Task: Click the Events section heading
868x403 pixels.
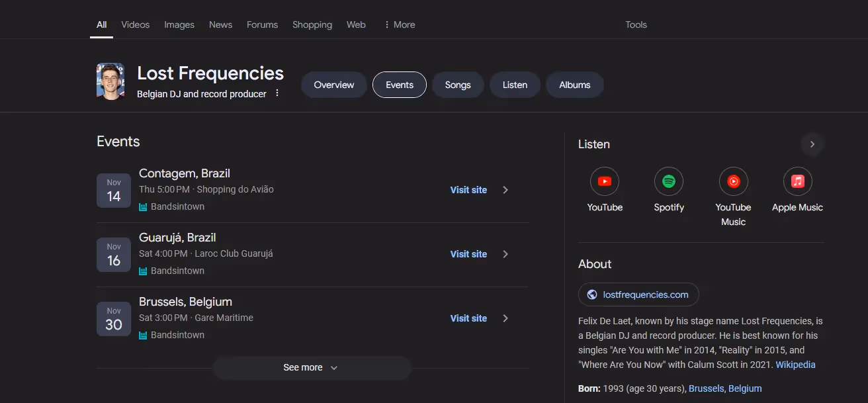Action: point(118,142)
